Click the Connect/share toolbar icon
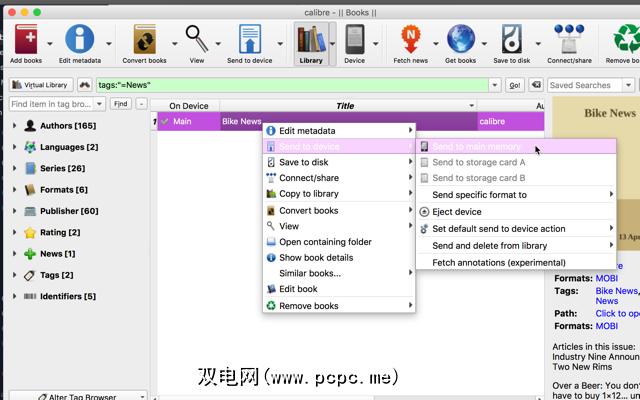640x400 pixels. coord(569,39)
